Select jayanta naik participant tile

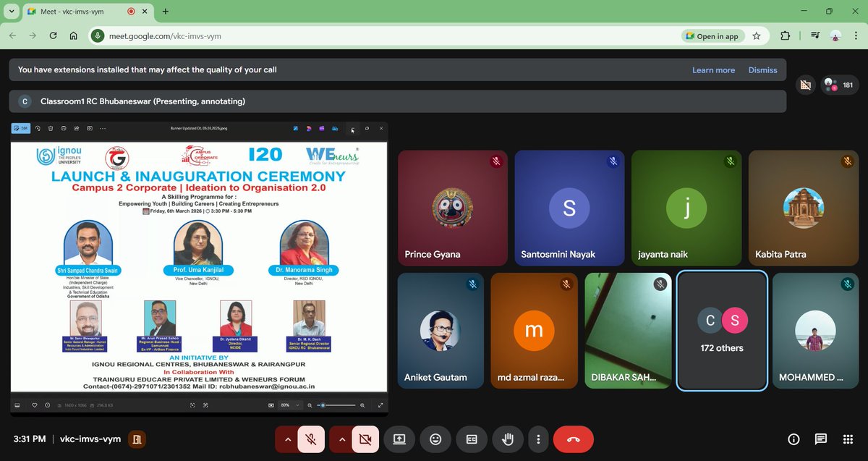coord(686,208)
